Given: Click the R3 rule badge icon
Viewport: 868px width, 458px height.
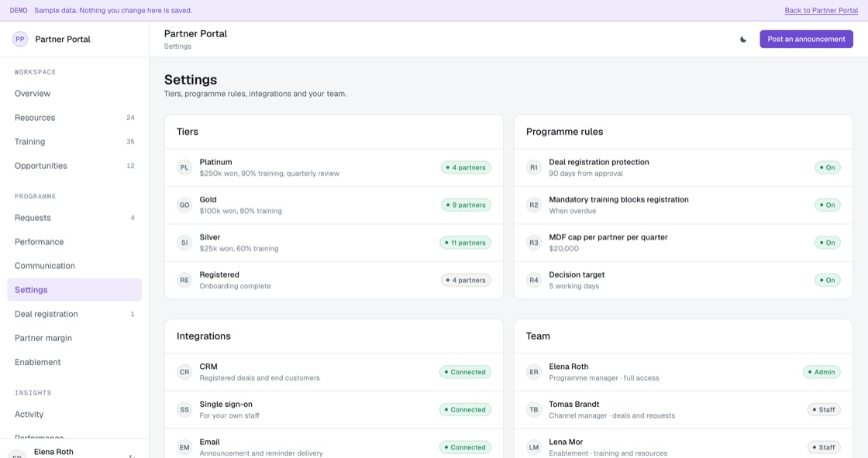Looking at the screenshot, I should coord(534,243).
